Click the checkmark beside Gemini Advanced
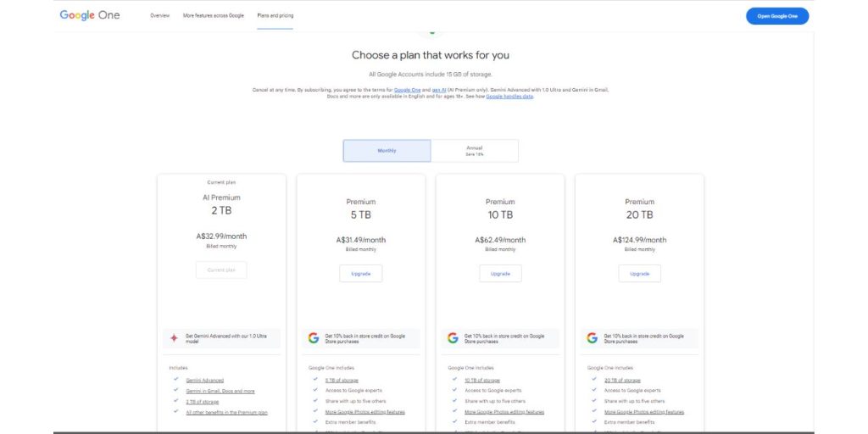The image size is (868, 434). 175,380
